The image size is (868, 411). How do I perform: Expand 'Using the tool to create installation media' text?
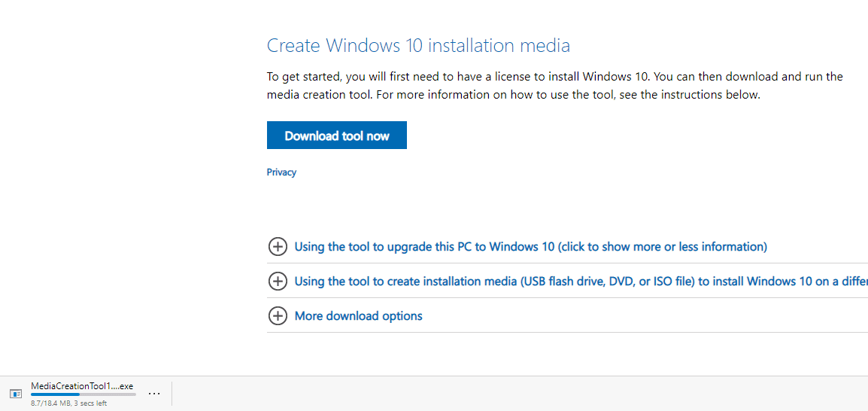click(581, 282)
